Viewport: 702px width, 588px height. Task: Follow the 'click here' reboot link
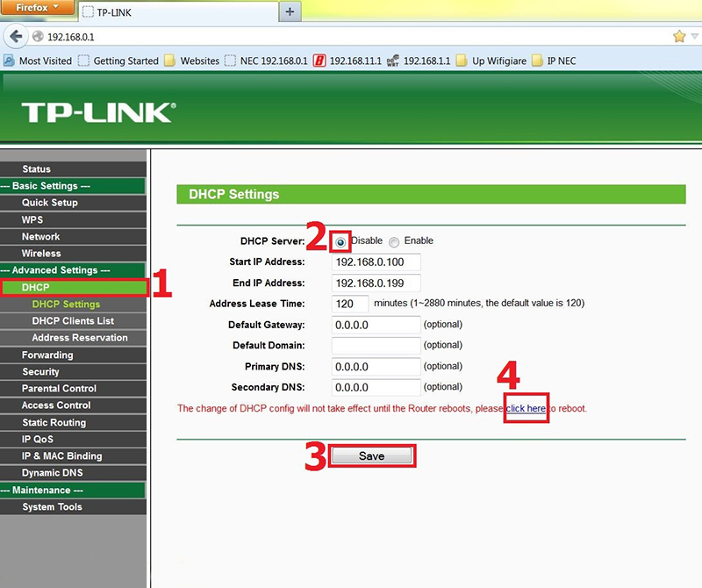526,408
